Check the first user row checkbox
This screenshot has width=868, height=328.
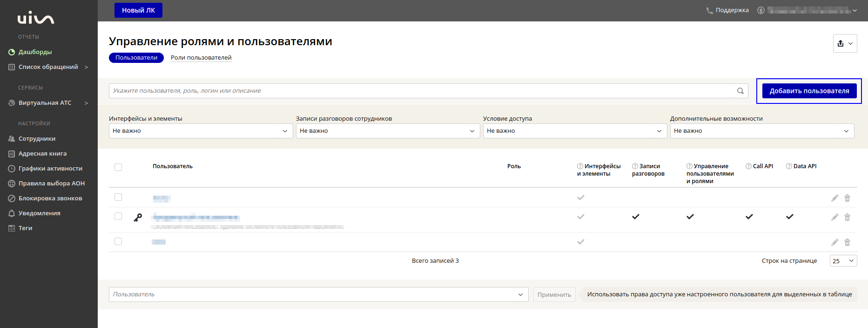point(118,197)
